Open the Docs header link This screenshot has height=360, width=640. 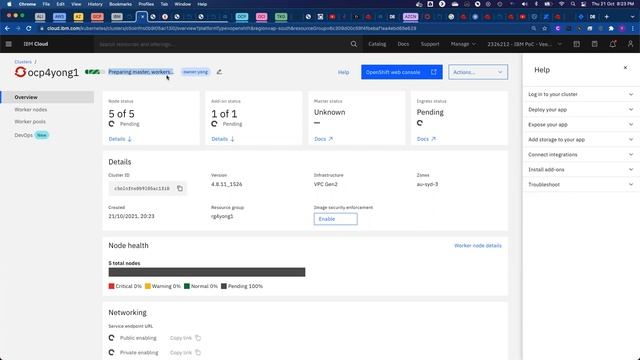403,44
